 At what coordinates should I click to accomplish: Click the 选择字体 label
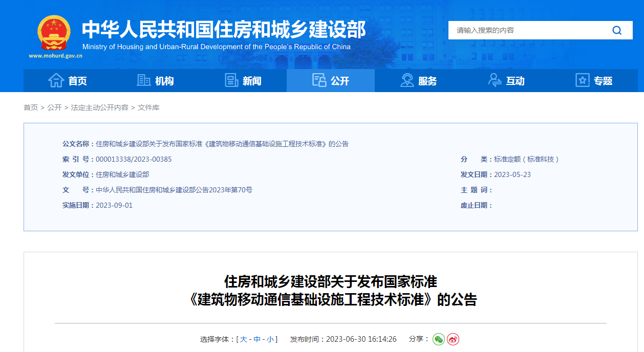217,339
